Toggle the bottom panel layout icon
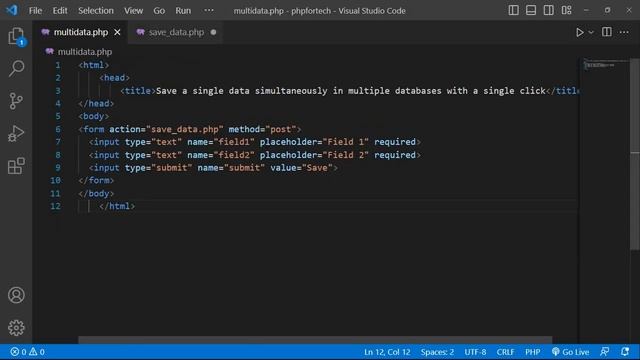 click(x=531, y=10)
